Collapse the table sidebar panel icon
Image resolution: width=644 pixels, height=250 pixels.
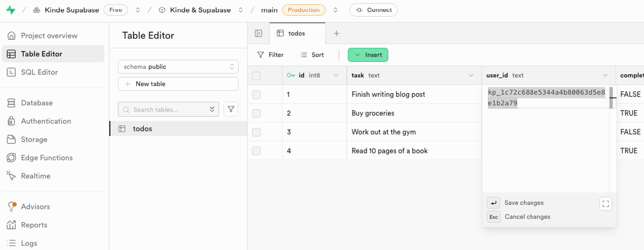(258, 33)
